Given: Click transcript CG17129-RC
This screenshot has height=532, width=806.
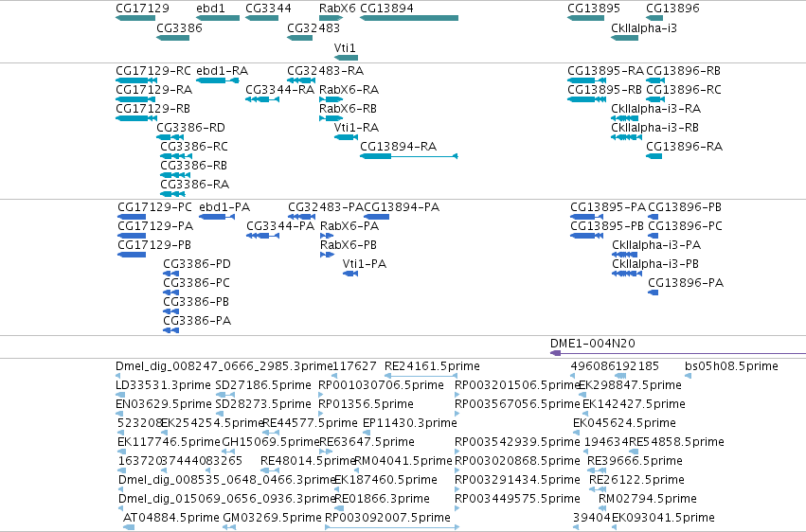Looking at the screenshot, I should click(135, 80).
